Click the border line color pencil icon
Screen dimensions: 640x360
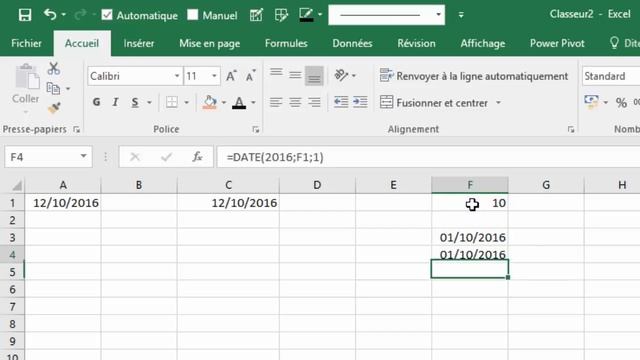tap(306, 15)
